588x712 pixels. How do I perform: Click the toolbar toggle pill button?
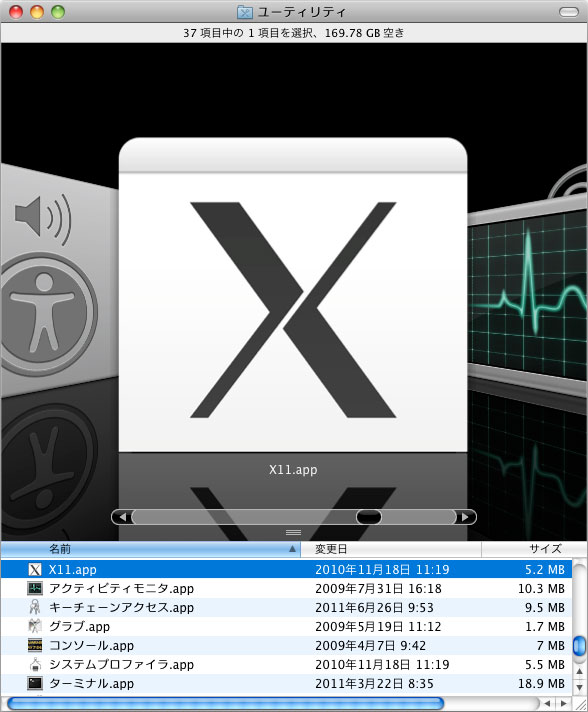(x=568, y=12)
